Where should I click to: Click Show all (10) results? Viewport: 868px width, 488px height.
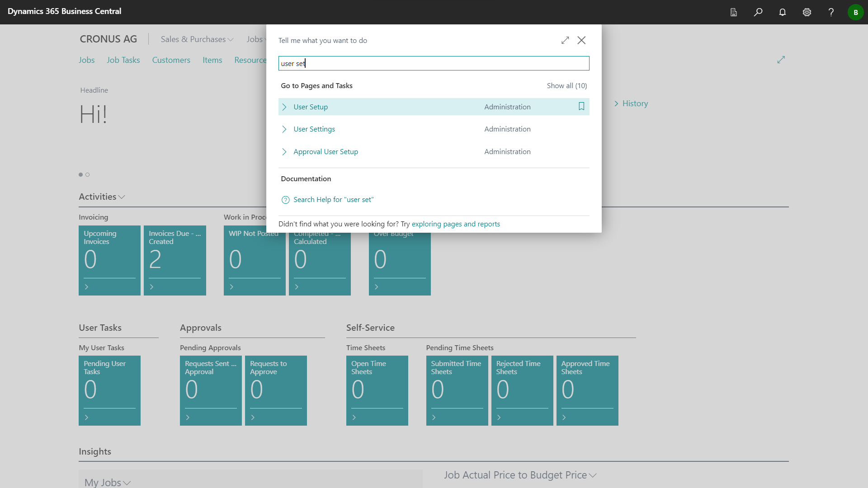[567, 86]
